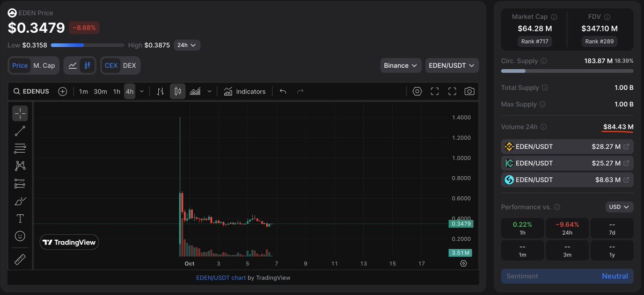Open the EDEN/USDT pair dropdown

[x=452, y=66]
